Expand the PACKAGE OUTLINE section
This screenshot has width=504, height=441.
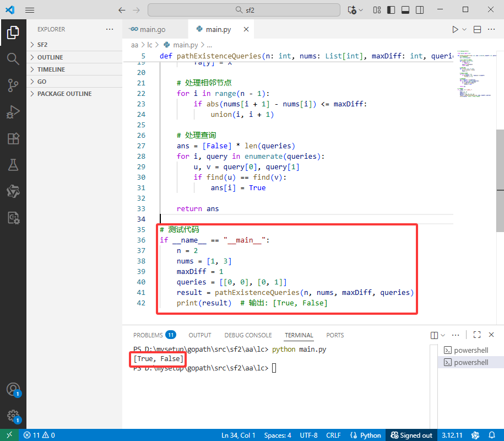point(74,94)
